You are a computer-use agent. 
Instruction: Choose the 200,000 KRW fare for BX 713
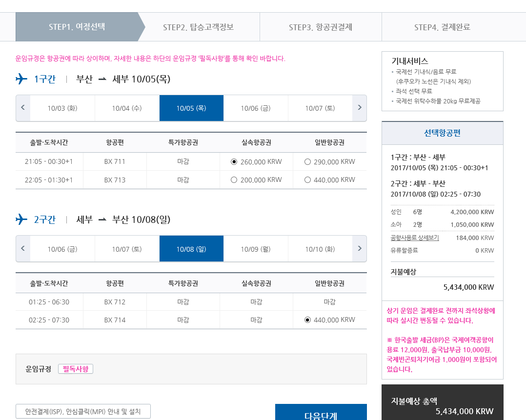(234, 180)
